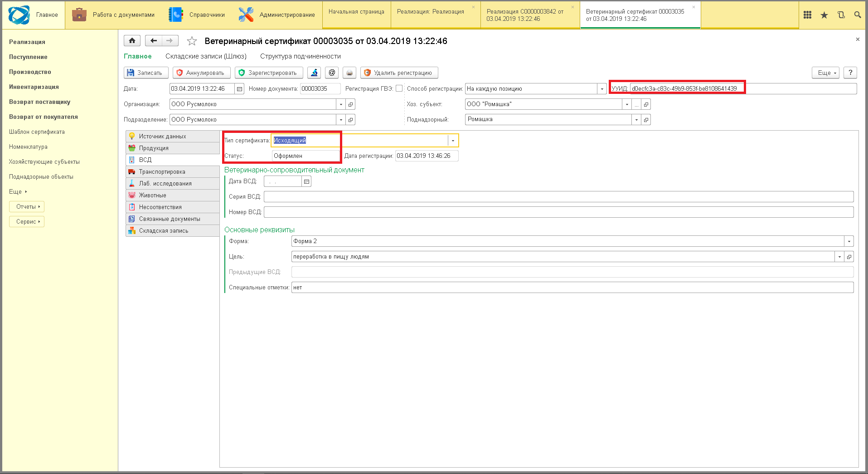The height and width of the screenshot is (474, 868).
Task: Expand Поднадзорный dropdown
Action: click(636, 120)
